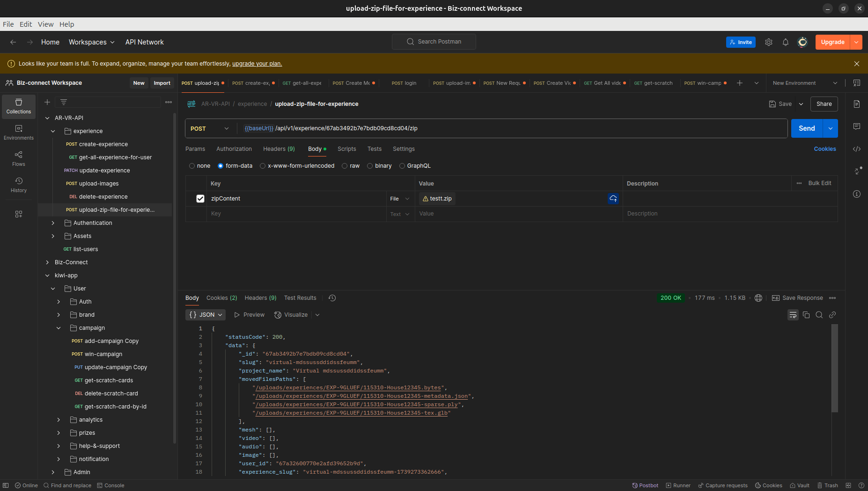Open the Collections sidebar panel
The width and height of the screenshot is (868, 491).
pos(19,106)
